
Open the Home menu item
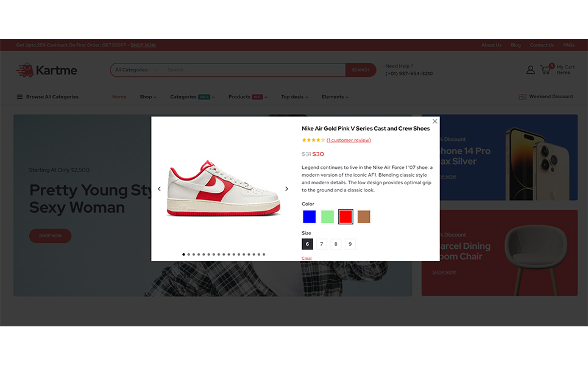click(x=119, y=97)
